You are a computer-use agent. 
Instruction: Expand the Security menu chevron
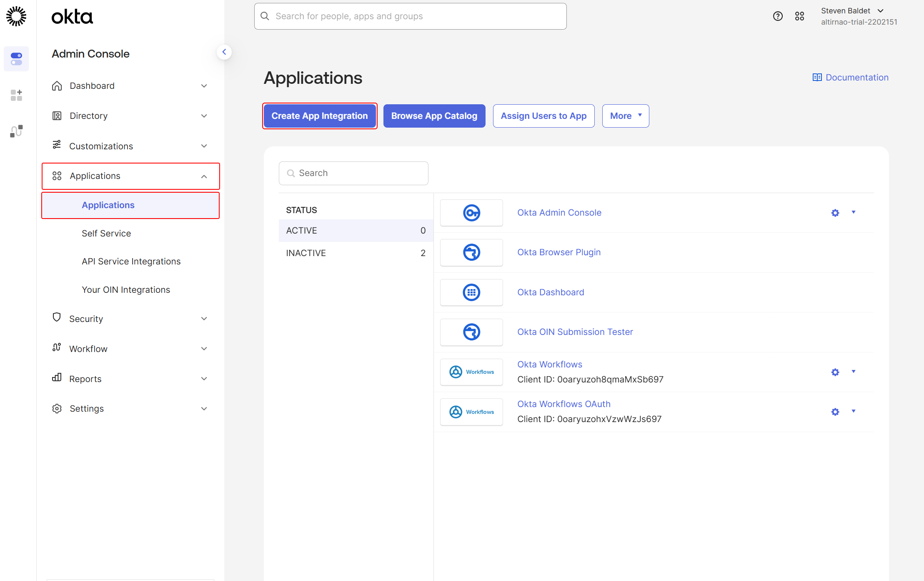point(204,319)
